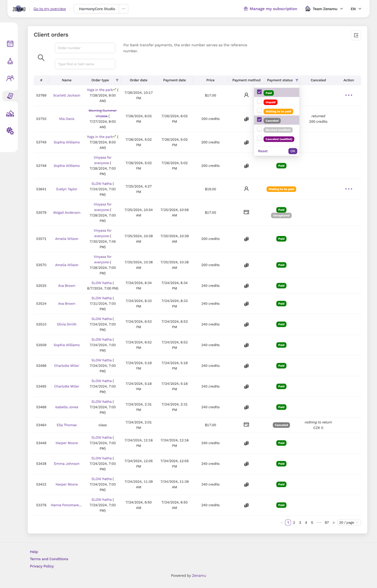This screenshot has height=588, width=377.
Task: Open the calendar icon in sidebar
Action: 10,44
